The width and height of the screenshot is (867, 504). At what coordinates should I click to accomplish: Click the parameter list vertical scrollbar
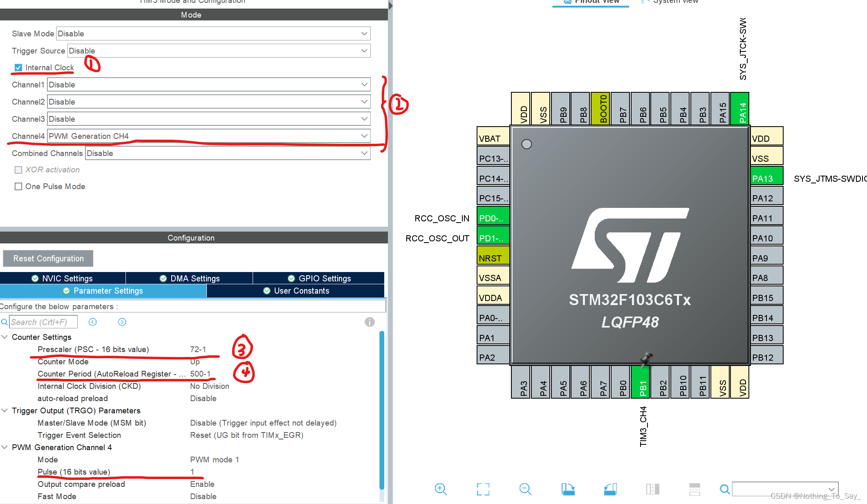pyautogui.click(x=382, y=410)
